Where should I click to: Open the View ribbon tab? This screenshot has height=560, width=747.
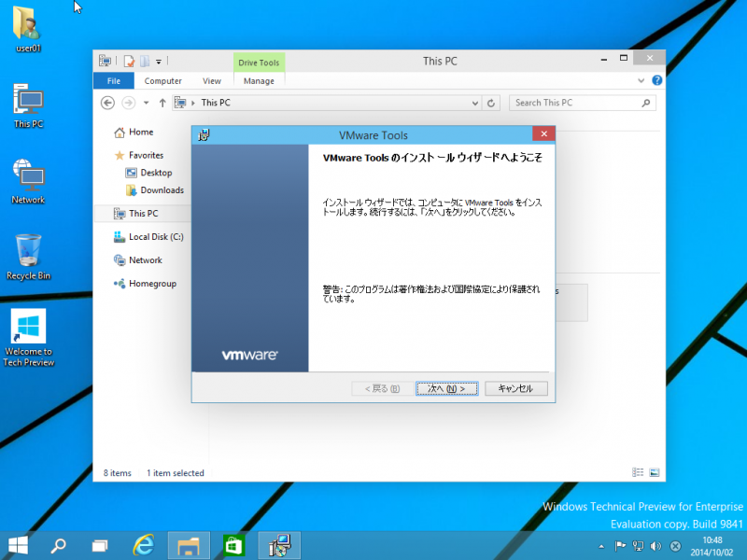click(212, 81)
